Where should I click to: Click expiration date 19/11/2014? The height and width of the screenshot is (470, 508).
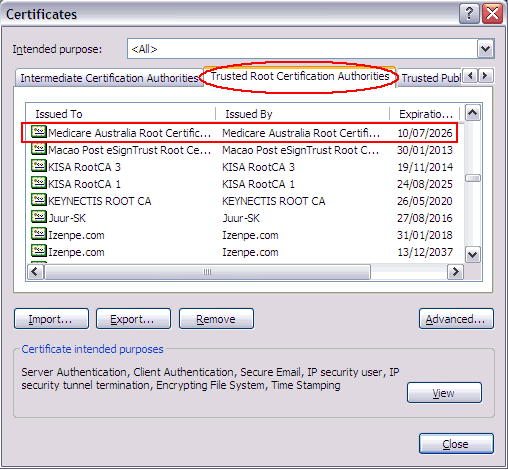tap(425, 167)
